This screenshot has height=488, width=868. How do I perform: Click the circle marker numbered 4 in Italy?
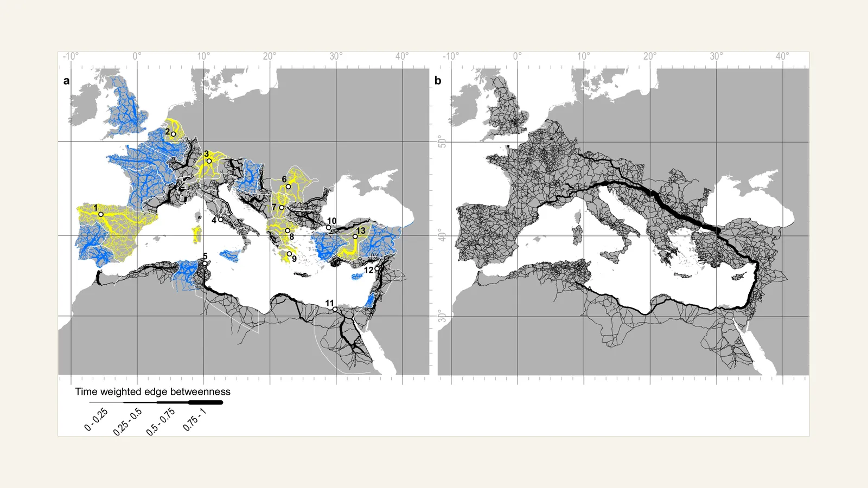click(221, 220)
